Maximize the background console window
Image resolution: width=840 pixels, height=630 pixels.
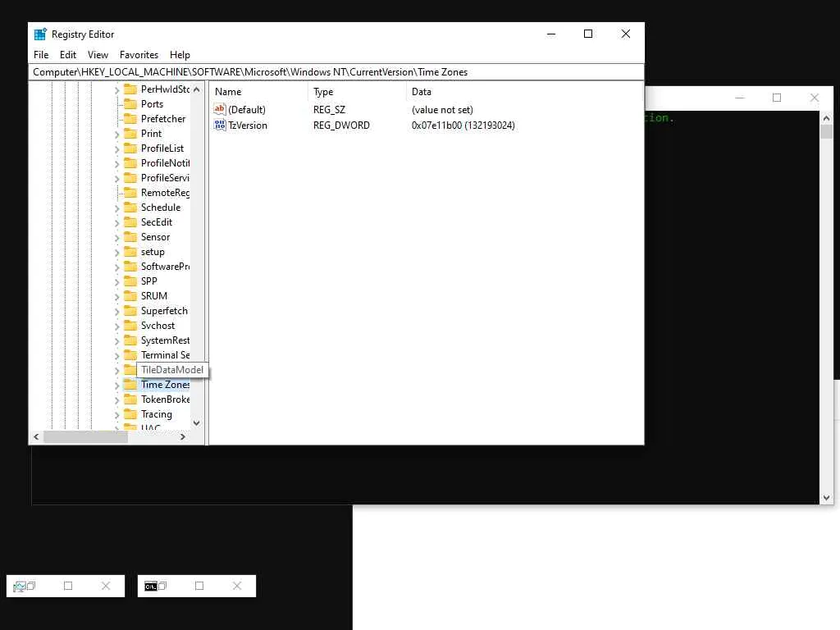(x=777, y=98)
